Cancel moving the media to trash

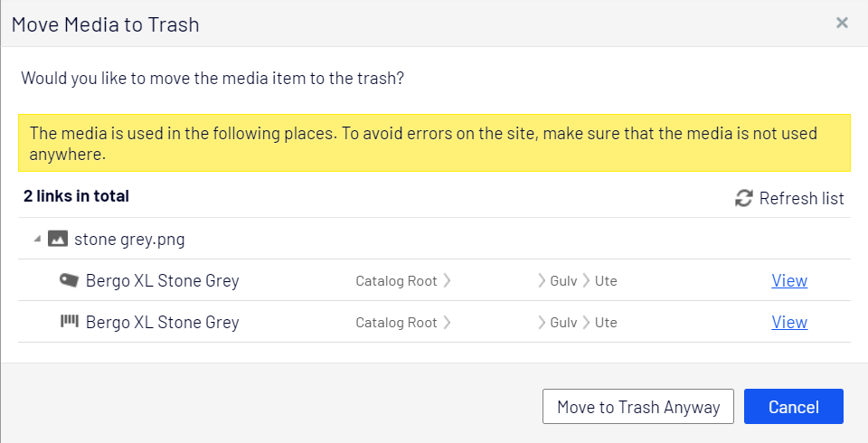click(794, 407)
